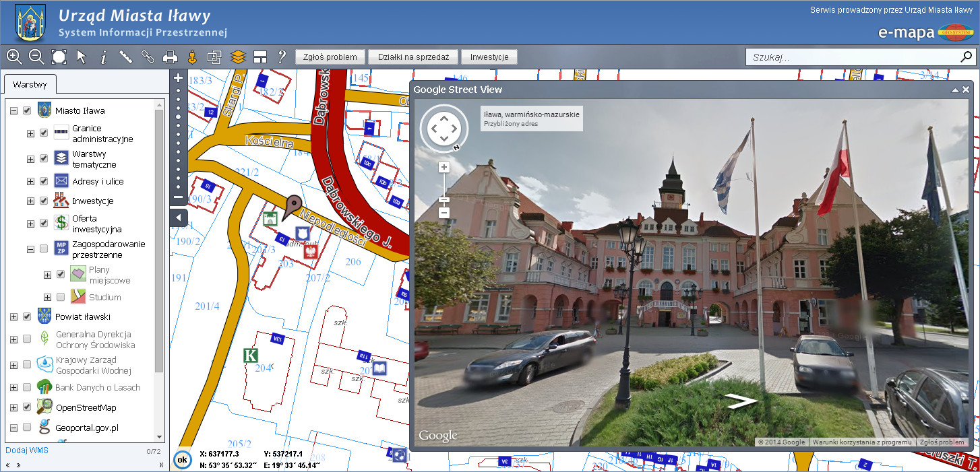Screen dimensions: 980x472
Task: Click forward navigation arrow in Street View
Action: pyautogui.click(x=741, y=402)
